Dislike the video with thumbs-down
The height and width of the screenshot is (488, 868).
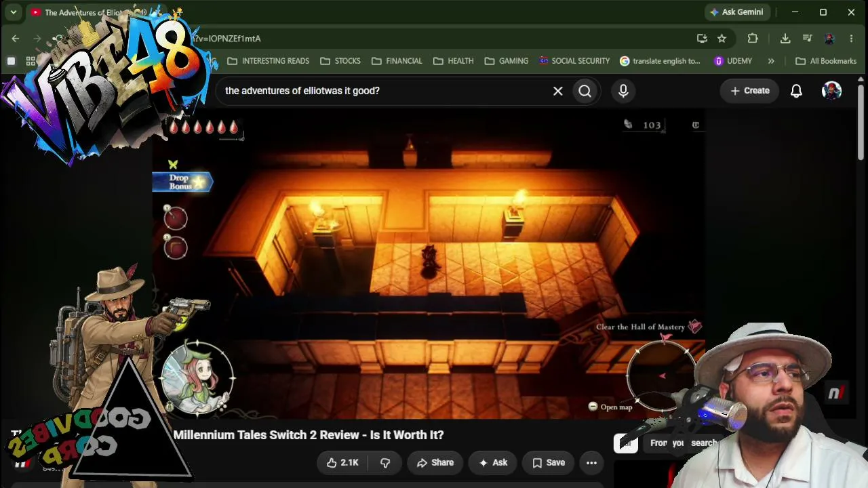[385, 463]
